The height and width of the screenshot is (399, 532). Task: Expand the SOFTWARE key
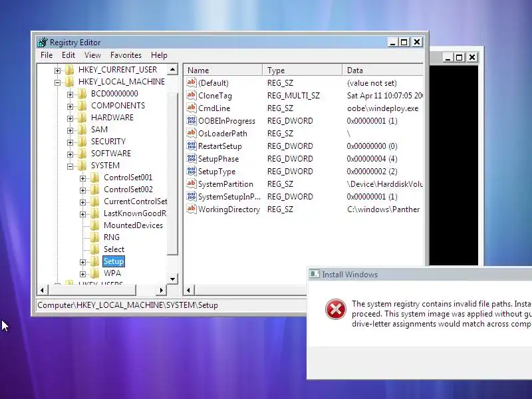(x=70, y=154)
